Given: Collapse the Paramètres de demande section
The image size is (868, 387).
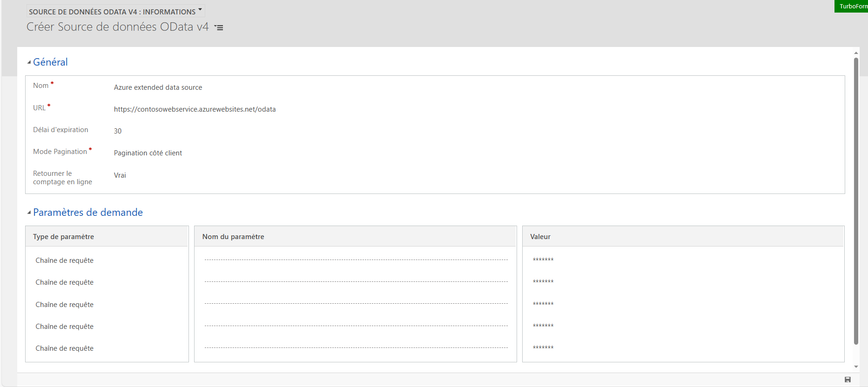Looking at the screenshot, I should (29, 213).
